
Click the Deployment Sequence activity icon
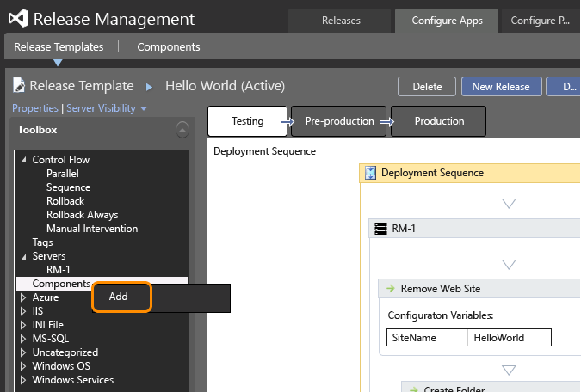tap(370, 173)
